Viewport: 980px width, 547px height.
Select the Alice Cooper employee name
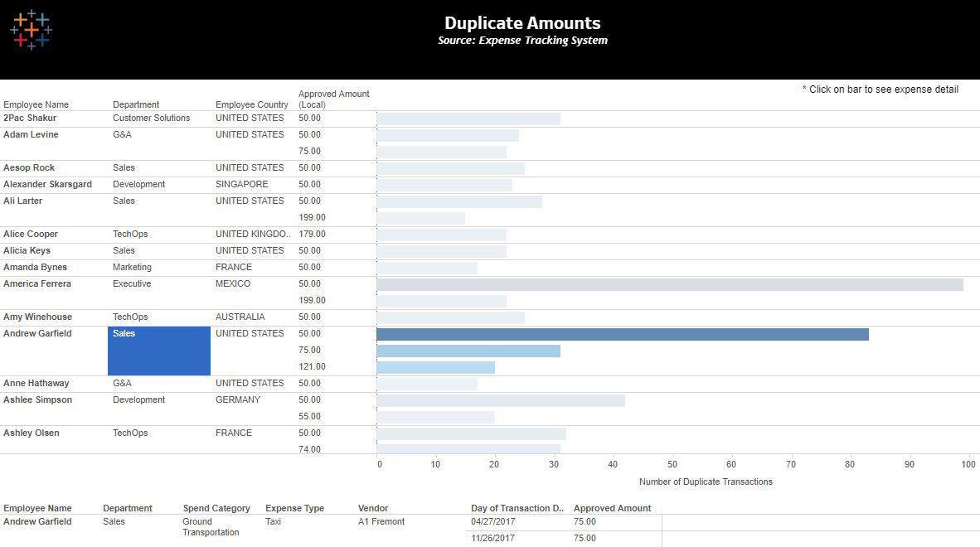(31, 235)
